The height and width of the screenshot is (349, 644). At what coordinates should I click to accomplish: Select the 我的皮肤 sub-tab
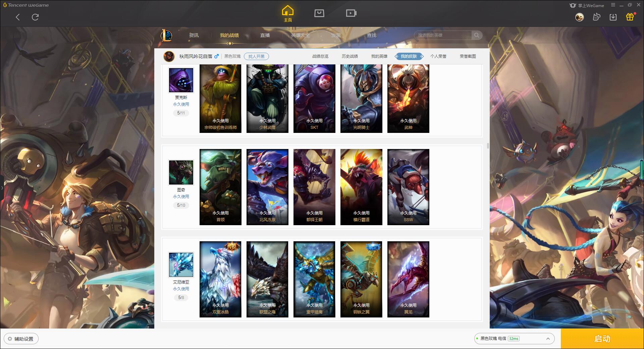pyautogui.click(x=409, y=56)
